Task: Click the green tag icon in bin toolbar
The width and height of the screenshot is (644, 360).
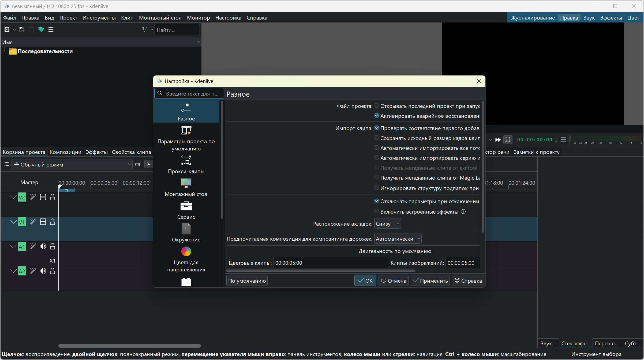Action: [x=41, y=29]
